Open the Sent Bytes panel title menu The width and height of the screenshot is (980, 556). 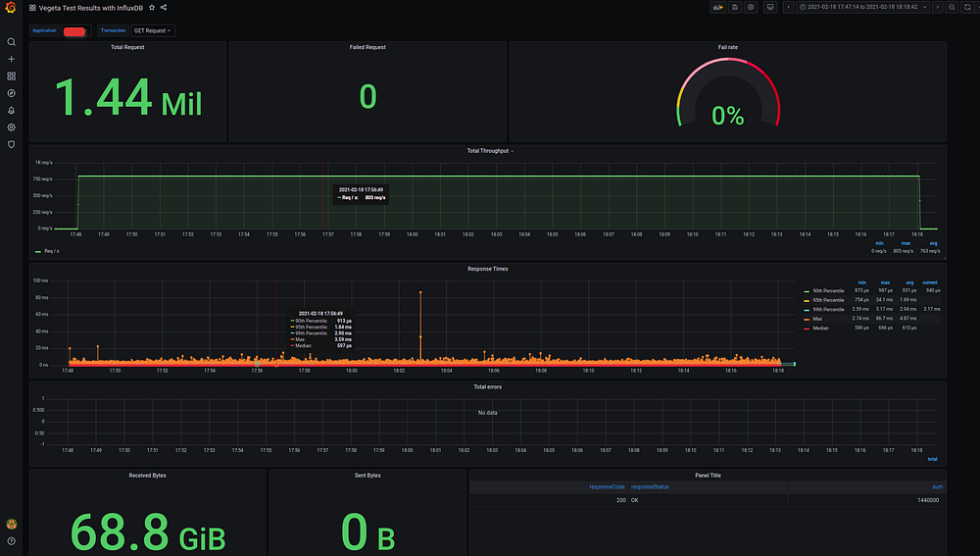[x=367, y=476]
